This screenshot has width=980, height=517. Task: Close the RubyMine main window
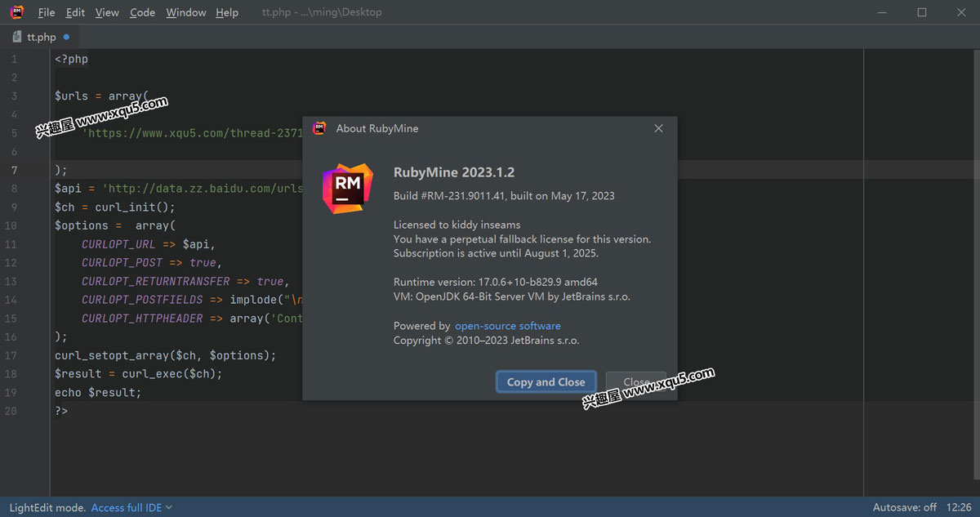[x=960, y=12]
